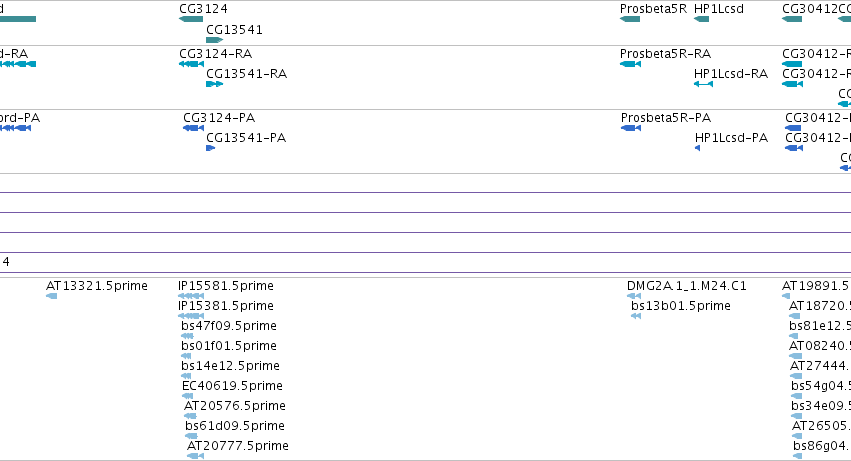The image size is (851, 461).
Task: Click the AT26505 EST label
Action: [x=822, y=426]
